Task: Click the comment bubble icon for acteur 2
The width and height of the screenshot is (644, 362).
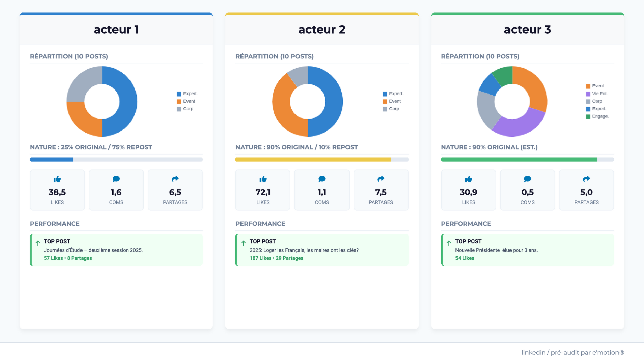Action: pos(322,179)
